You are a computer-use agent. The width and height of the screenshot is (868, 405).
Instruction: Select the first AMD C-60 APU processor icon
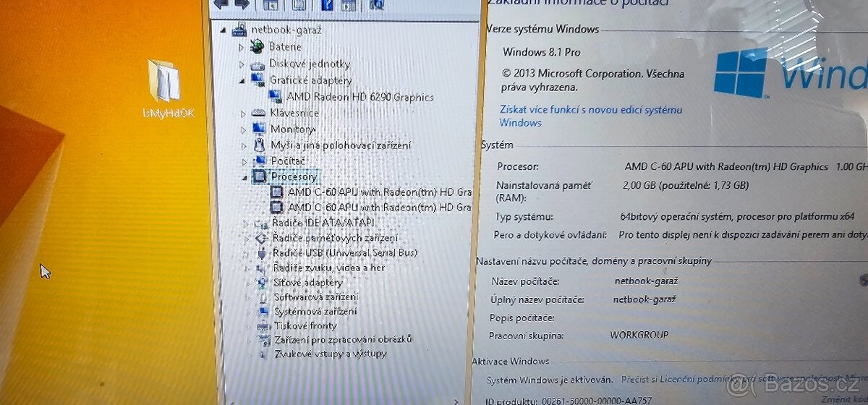pos(278,192)
